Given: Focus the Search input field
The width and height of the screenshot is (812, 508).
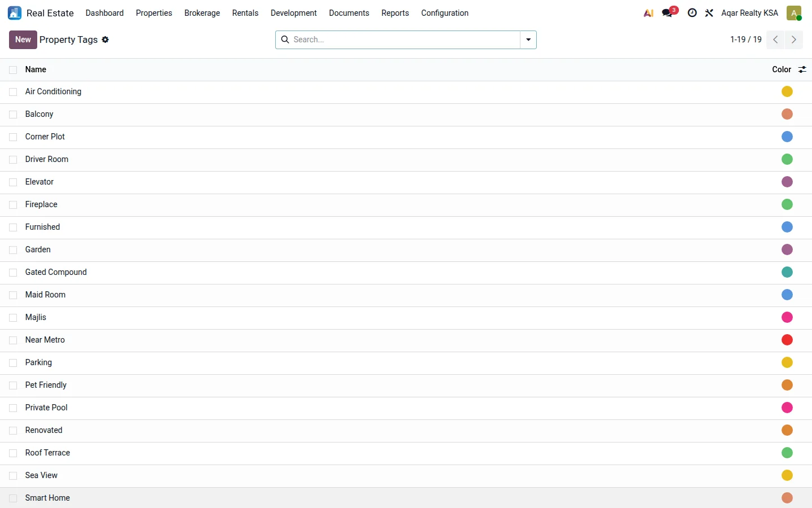Looking at the screenshot, I should (x=405, y=40).
